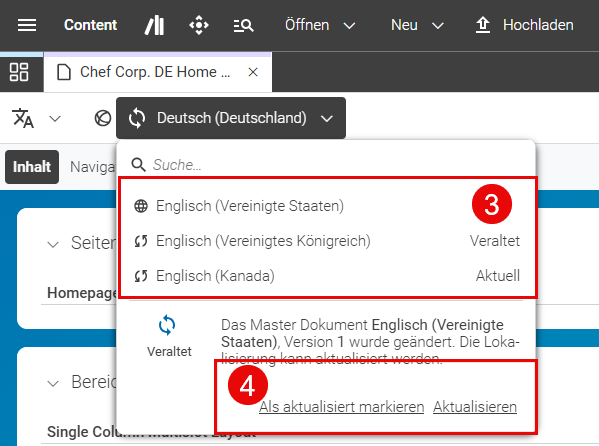599x446 pixels.
Task: Open the hamburger main menu
Action: pyautogui.click(x=27, y=25)
